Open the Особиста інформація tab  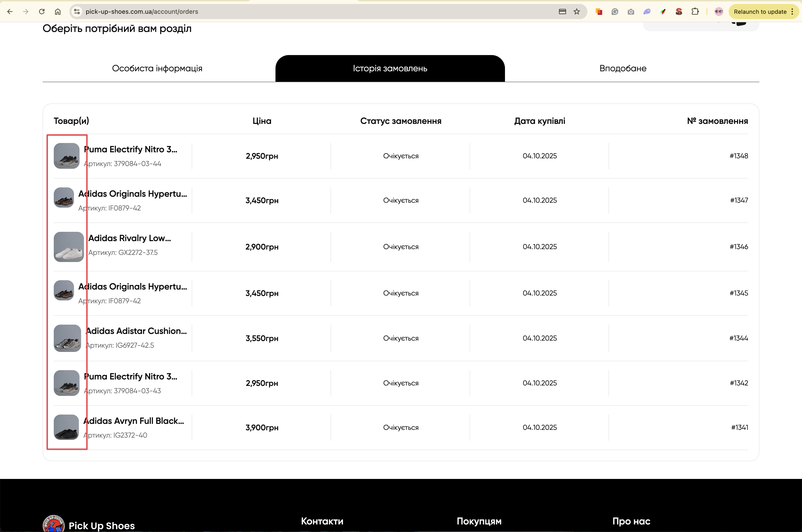(x=157, y=68)
